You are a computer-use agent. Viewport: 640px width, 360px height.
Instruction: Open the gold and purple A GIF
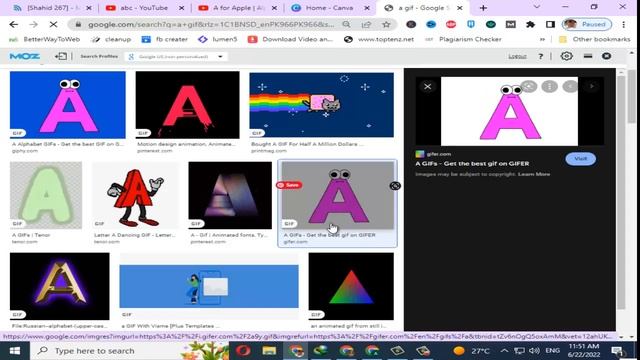click(60, 286)
